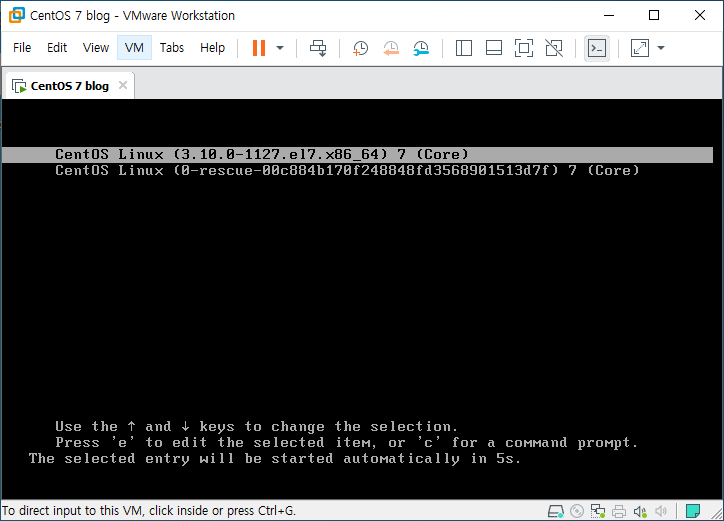724x521 pixels.
Task: Open the Help menu
Action: coord(212,48)
